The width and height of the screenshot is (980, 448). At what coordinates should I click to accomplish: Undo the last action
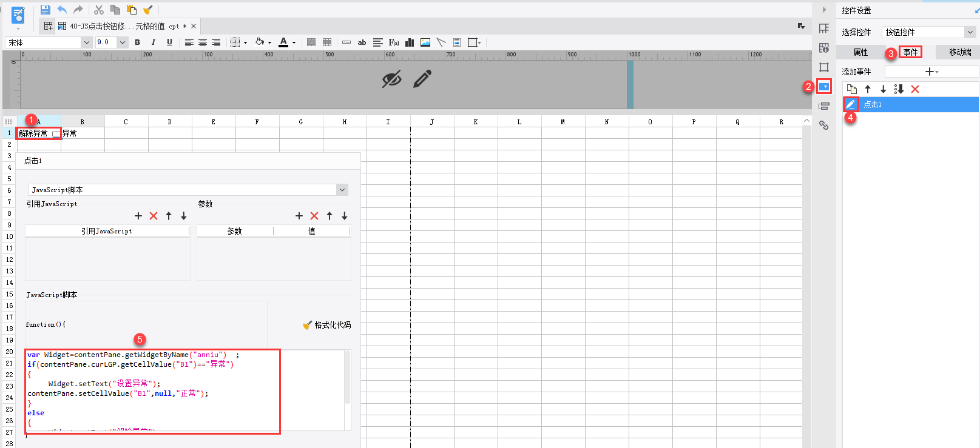pyautogui.click(x=62, y=10)
